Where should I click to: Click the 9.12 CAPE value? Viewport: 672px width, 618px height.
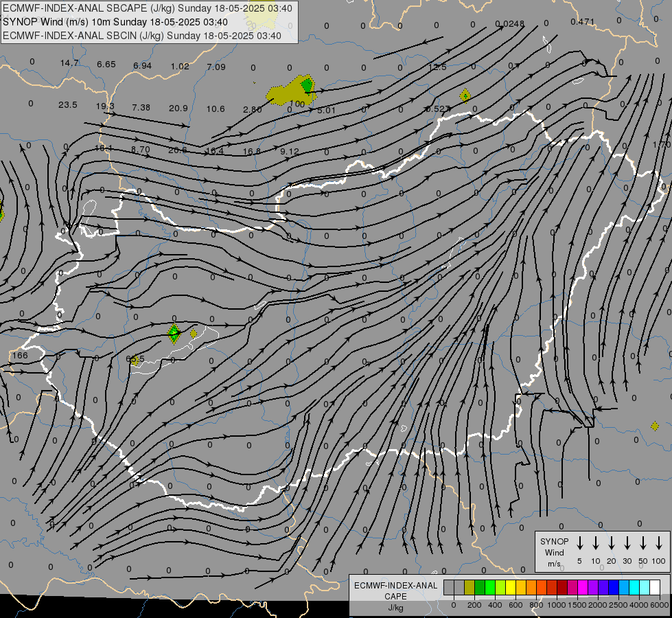click(289, 152)
